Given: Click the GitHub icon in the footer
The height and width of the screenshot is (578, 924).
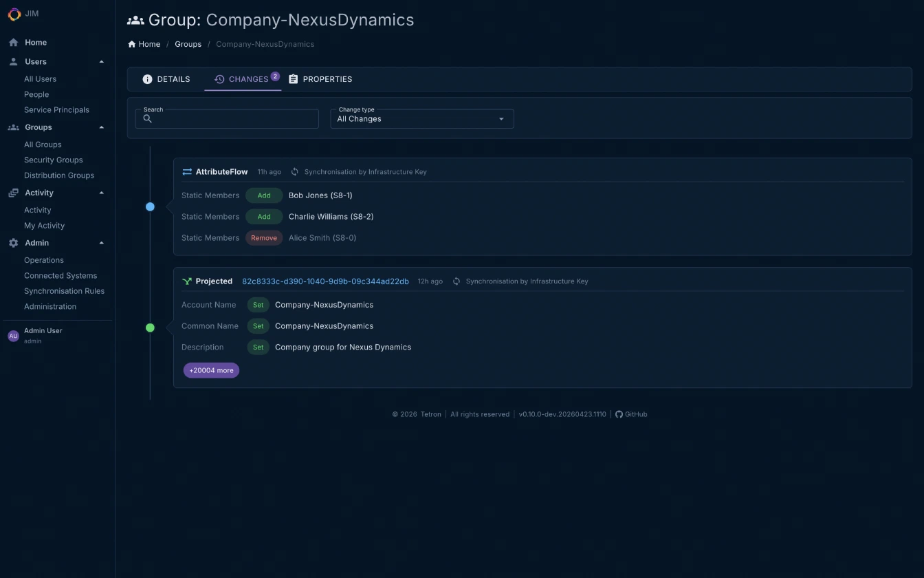Looking at the screenshot, I should (x=618, y=414).
